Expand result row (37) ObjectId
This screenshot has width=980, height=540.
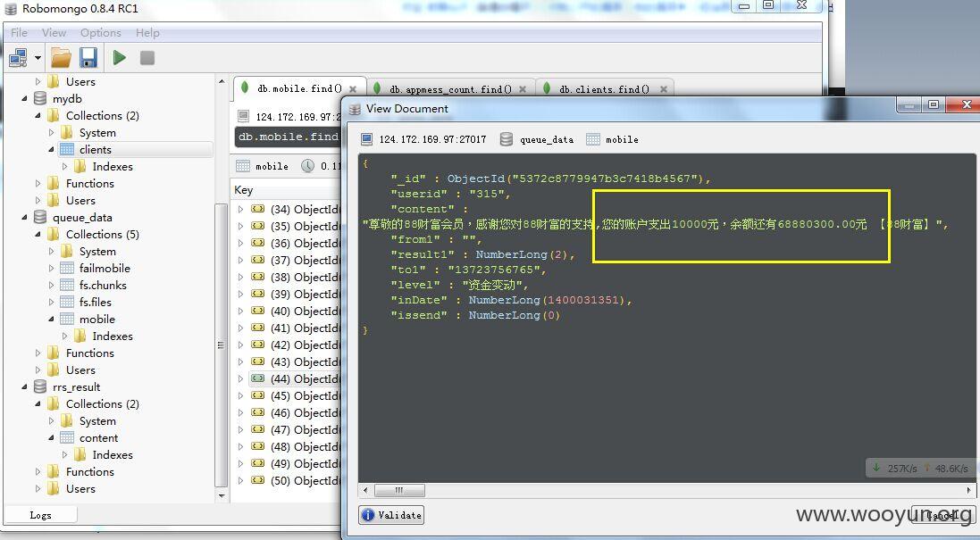[240, 261]
